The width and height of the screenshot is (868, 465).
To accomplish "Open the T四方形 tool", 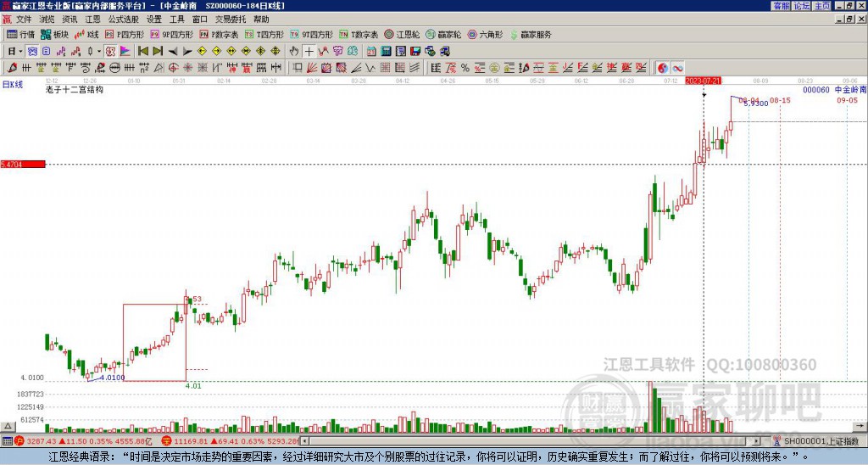I will click(x=264, y=34).
